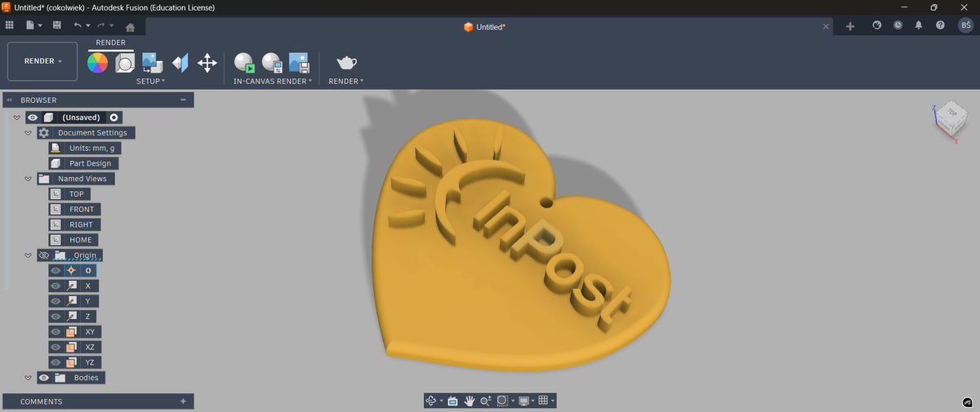Open the Appearance color wheel tool

point(98,63)
